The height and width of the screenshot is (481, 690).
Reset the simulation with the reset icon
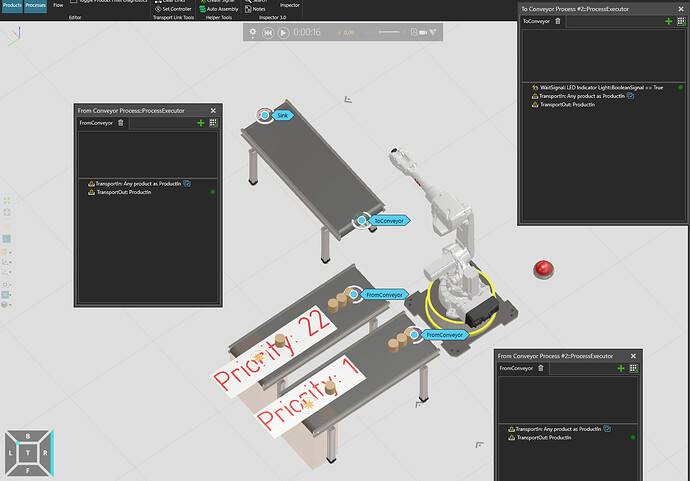[268, 32]
